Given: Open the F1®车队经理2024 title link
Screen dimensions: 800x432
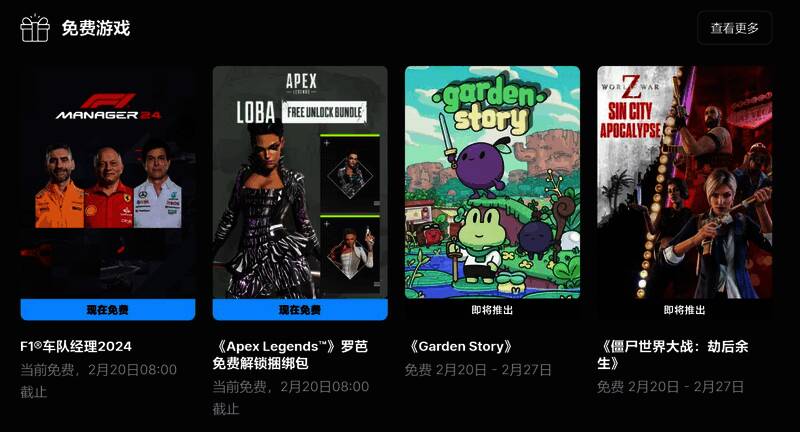Looking at the screenshot, I should pos(76,346).
